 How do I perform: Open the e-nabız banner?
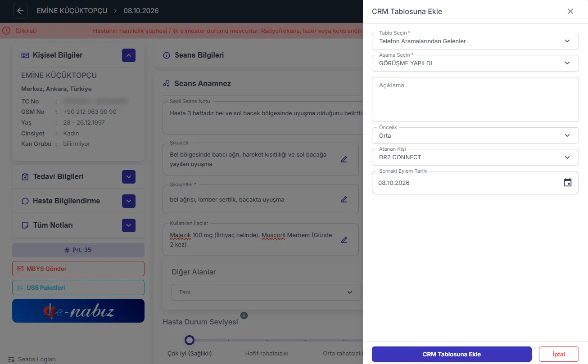click(x=78, y=311)
